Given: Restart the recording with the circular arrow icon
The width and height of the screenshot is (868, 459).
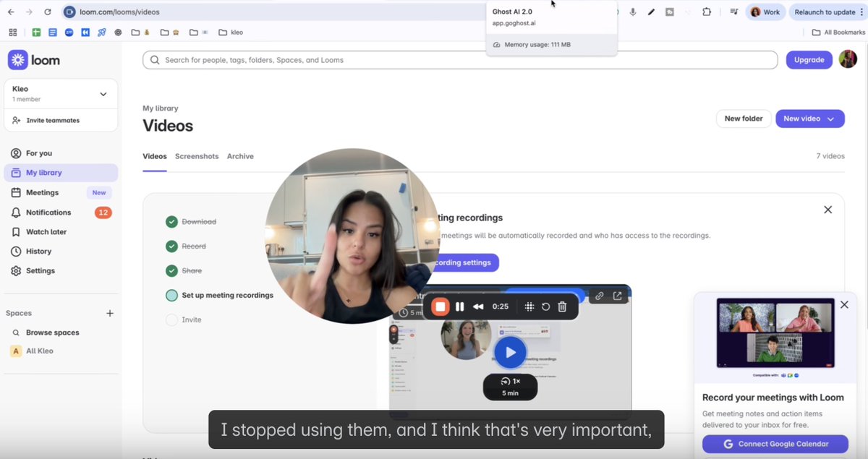Looking at the screenshot, I should [545, 306].
